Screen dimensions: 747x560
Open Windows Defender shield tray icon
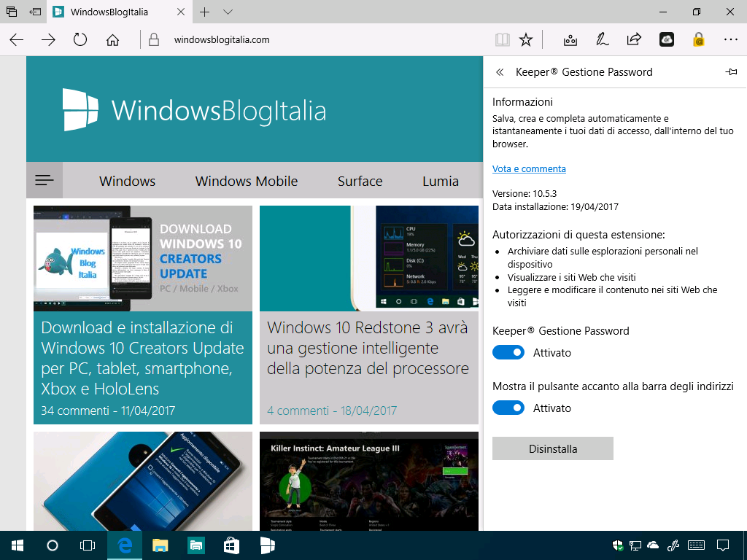tap(618, 545)
